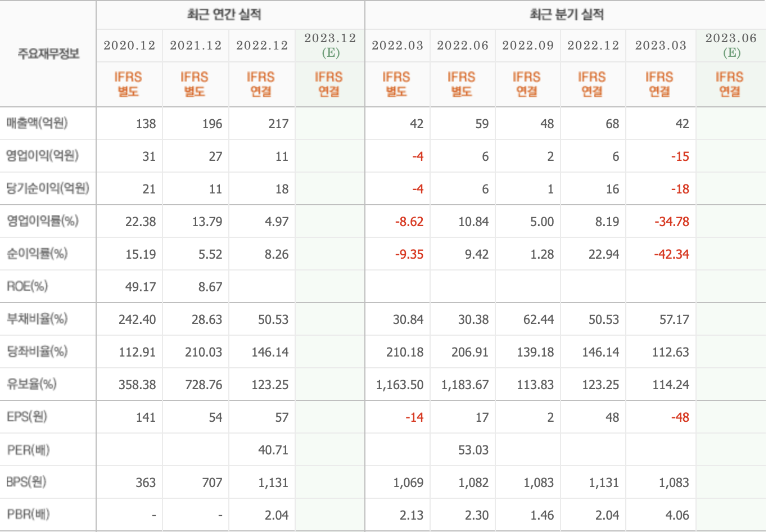768x532 pixels.
Task: Click the PBR value 2.30
Action: [x=477, y=515]
